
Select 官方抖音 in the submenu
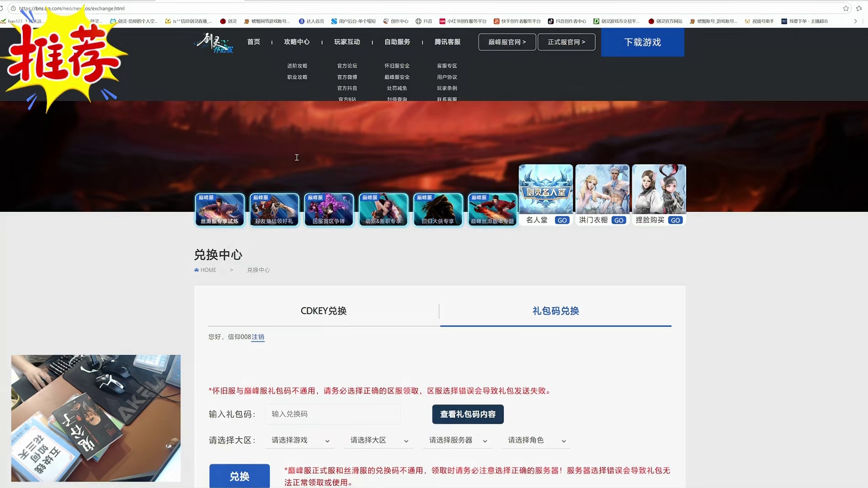(347, 88)
